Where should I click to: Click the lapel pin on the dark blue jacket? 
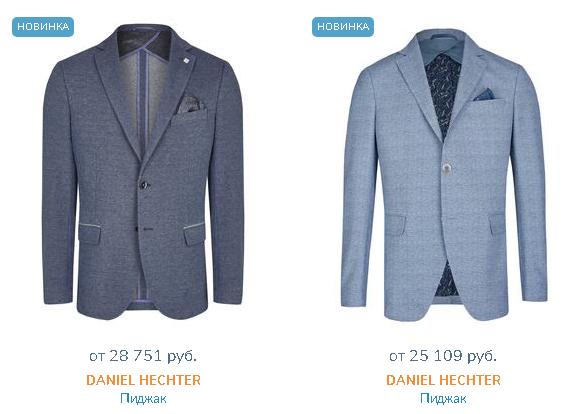[x=186, y=61]
